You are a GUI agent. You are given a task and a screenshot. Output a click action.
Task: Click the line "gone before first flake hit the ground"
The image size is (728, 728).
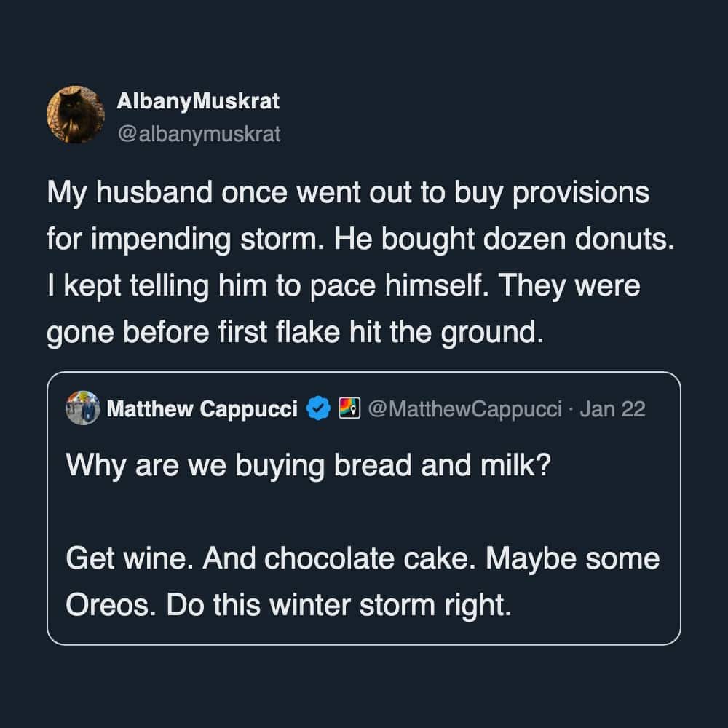click(296, 331)
